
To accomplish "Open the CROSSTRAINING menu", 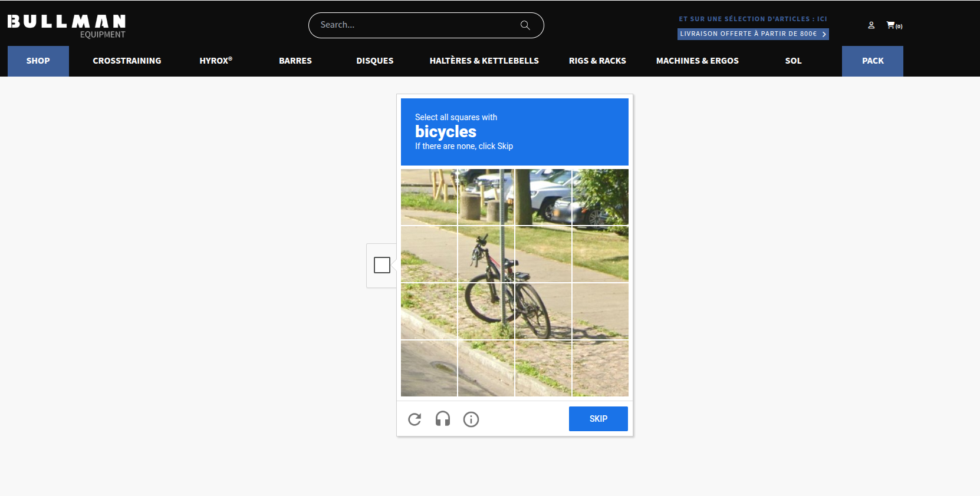I will tap(127, 61).
